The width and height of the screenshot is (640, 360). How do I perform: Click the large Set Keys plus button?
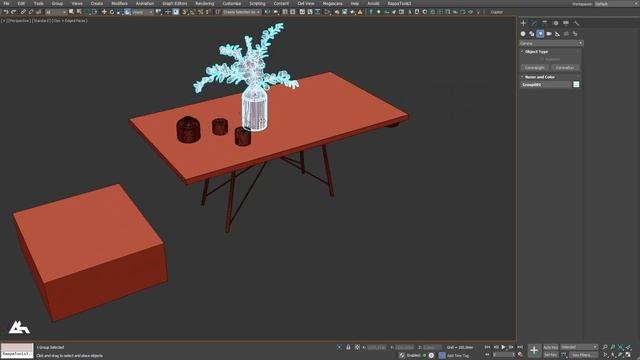click(534, 351)
